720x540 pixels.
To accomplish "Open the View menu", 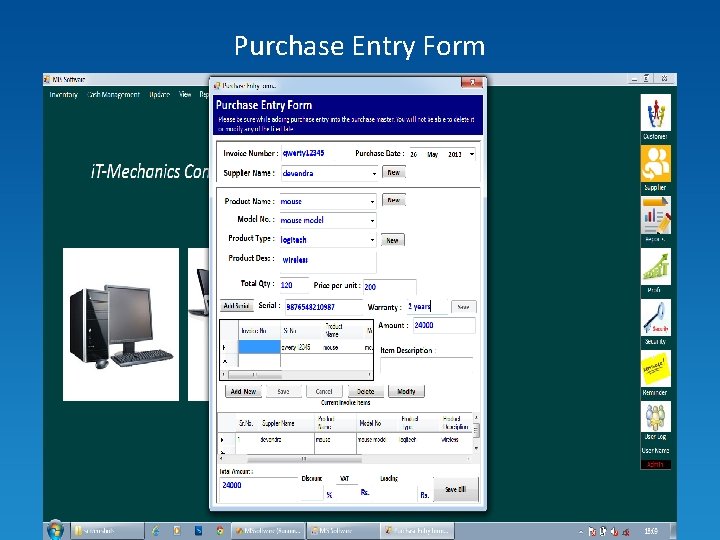I will (x=185, y=95).
